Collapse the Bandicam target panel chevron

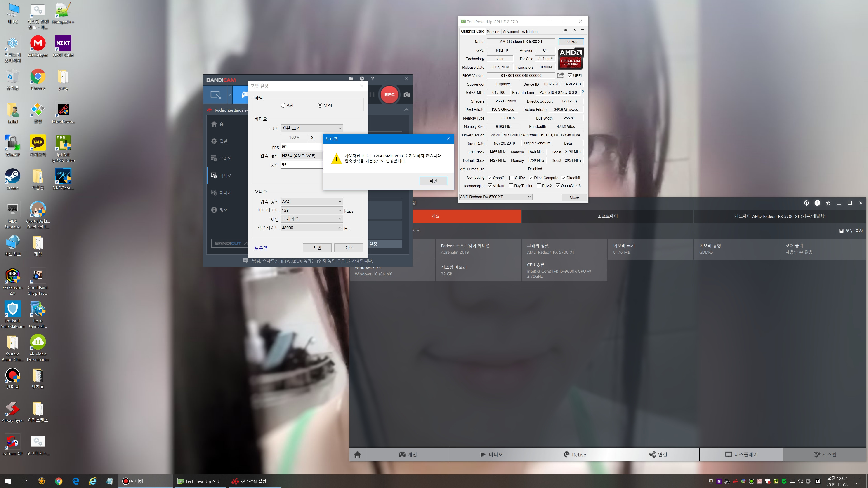[x=406, y=110]
